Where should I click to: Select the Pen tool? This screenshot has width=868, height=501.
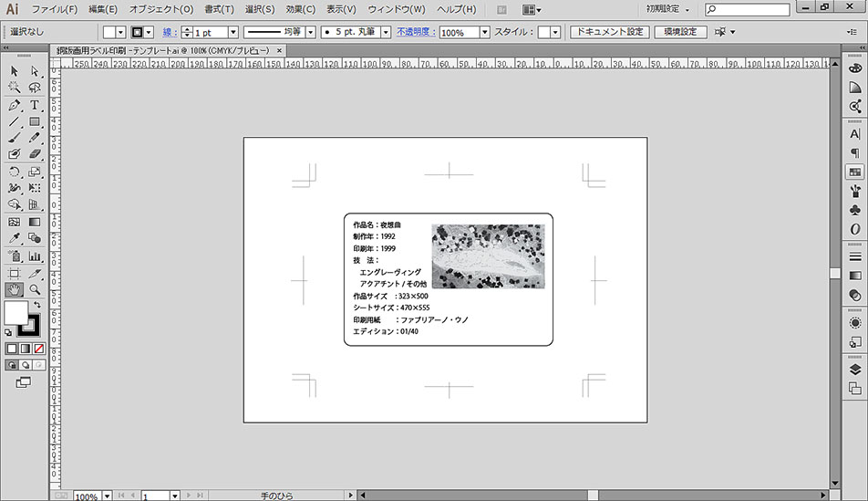point(15,105)
